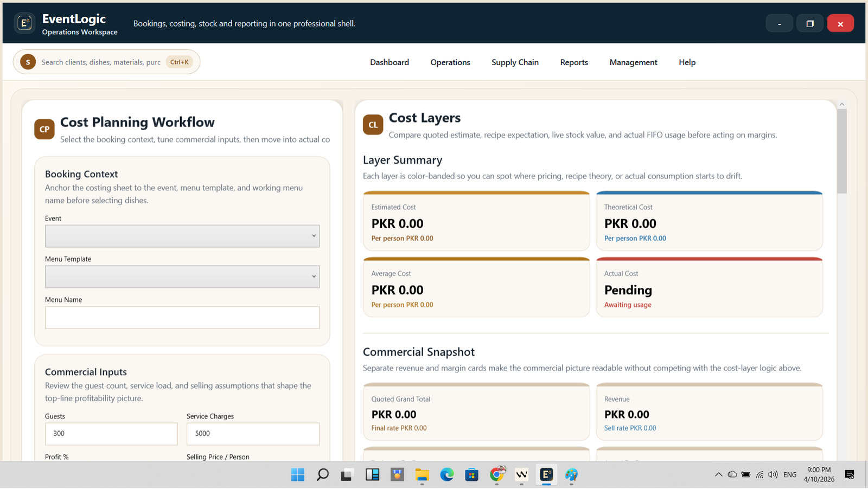868x489 pixels.
Task: Click the EventLogic icon on the taskbar
Action: 546,474
